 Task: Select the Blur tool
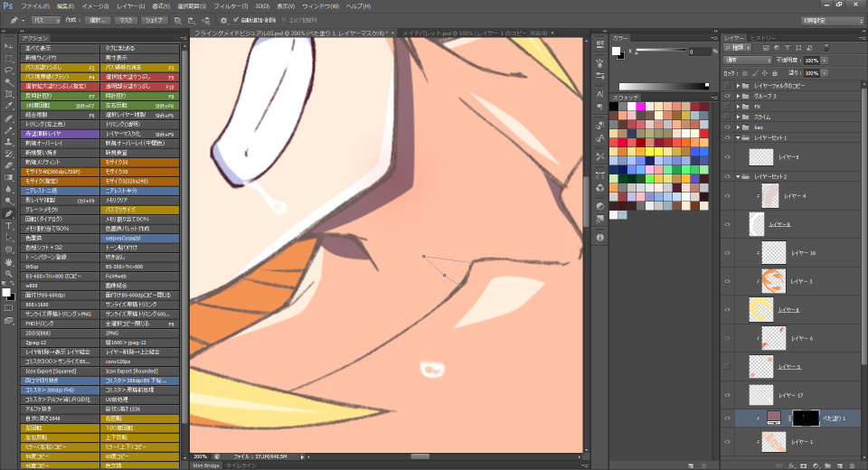[8, 189]
